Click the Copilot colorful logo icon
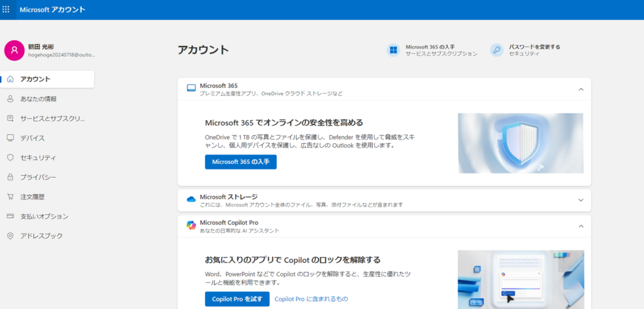Image resolution: width=644 pixels, height=309 pixels. point(191,225)
